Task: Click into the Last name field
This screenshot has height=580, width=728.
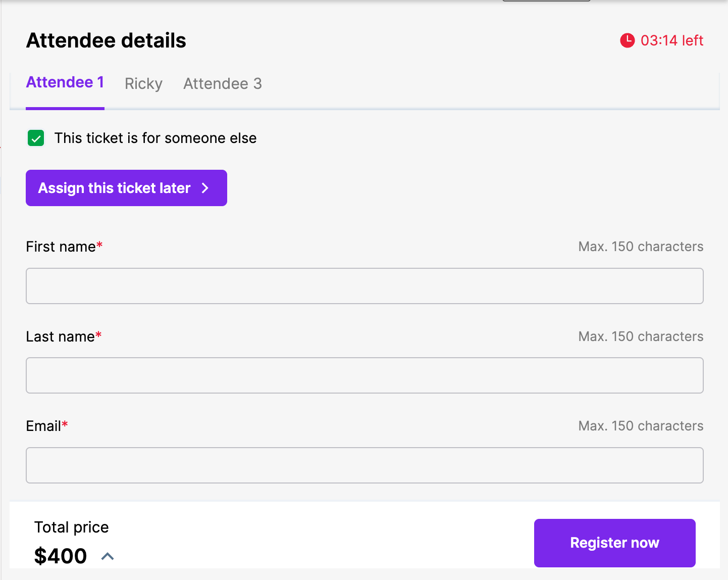Action: coord(365,375)
